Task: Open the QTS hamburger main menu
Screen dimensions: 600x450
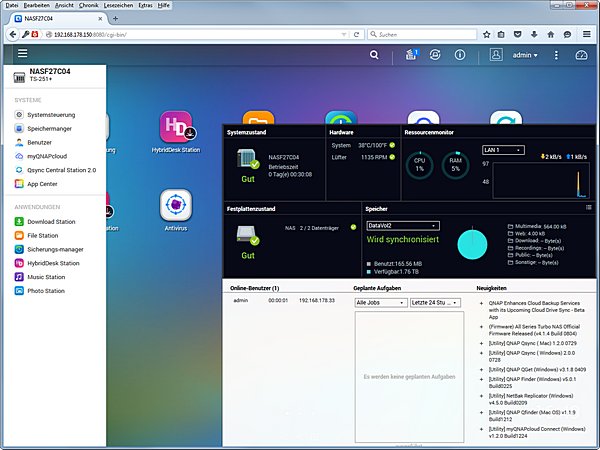Action: coord(23,53)
